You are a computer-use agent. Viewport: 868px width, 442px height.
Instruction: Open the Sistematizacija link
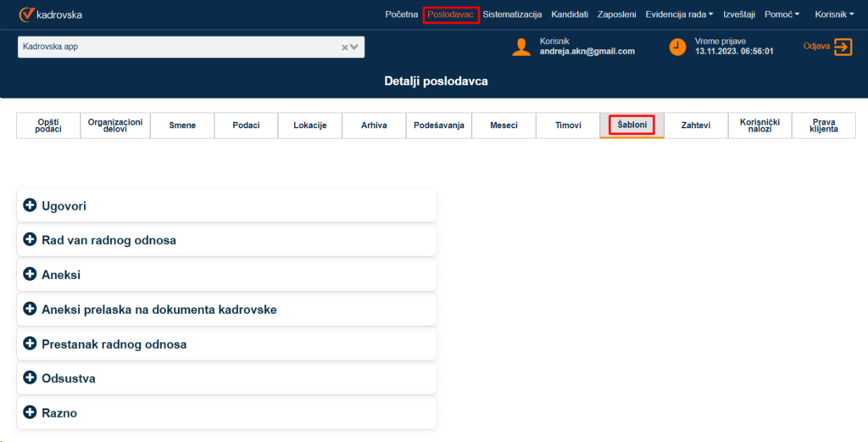512,14
